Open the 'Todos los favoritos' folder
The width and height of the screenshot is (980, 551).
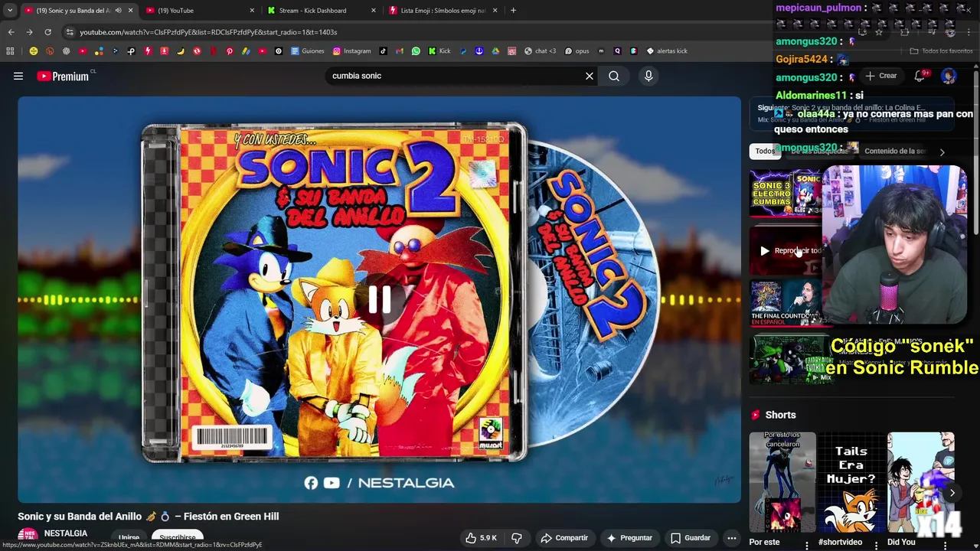click(941, 51)
